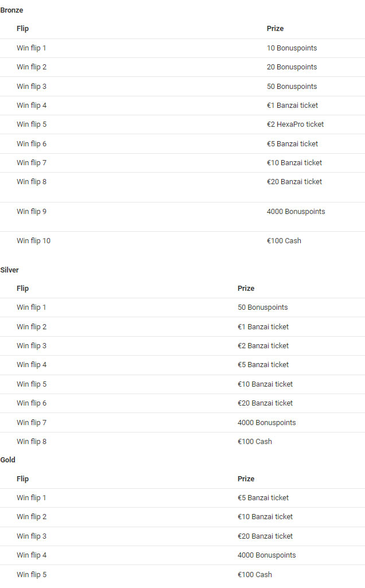Select Win flip 10 in Bronze table

point(33,241)
